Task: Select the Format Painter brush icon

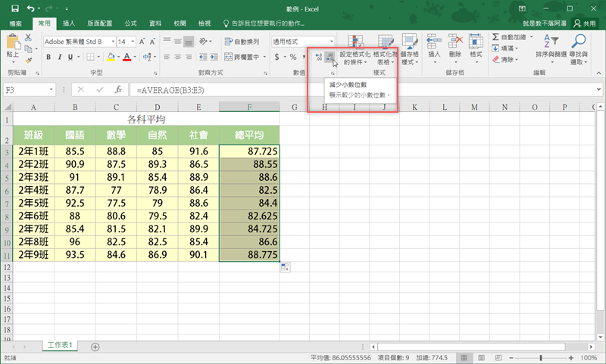Action: coord(28,62)
